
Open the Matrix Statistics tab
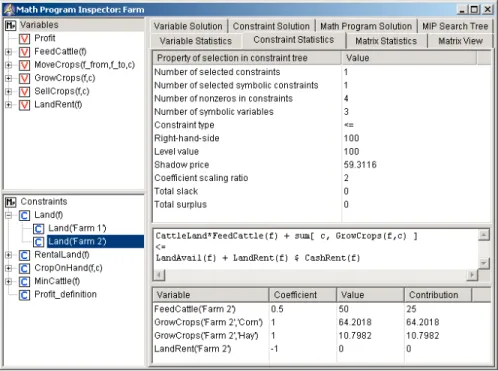point(386,41)
